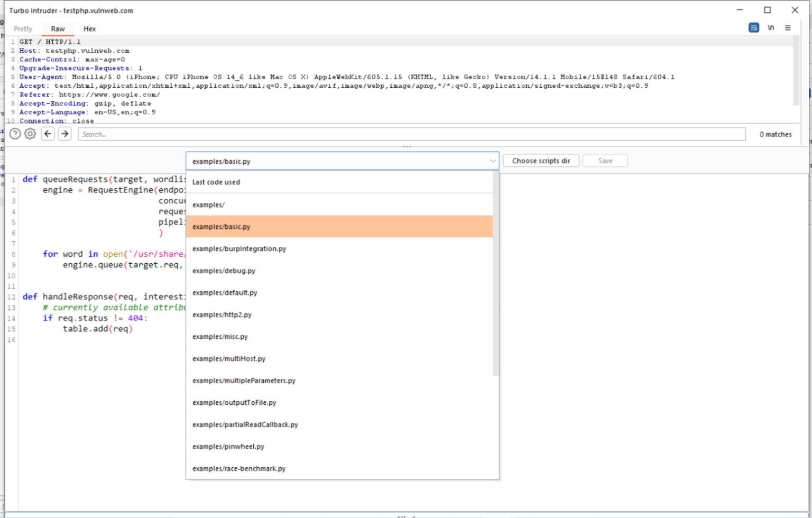Switch to the Pretty tab
Screen dimensions: 812x518
(x=23, y=29)
